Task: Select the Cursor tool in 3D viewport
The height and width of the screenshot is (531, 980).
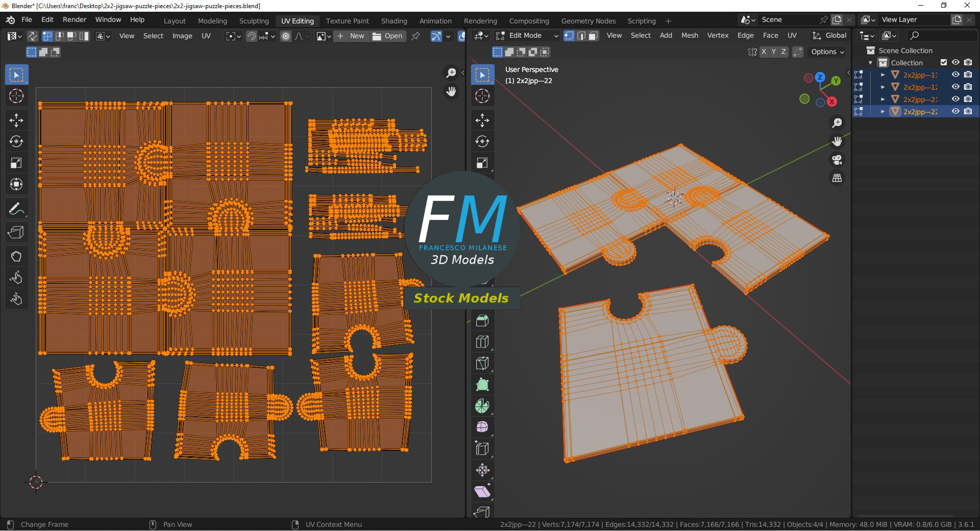Action: [482, 96]
